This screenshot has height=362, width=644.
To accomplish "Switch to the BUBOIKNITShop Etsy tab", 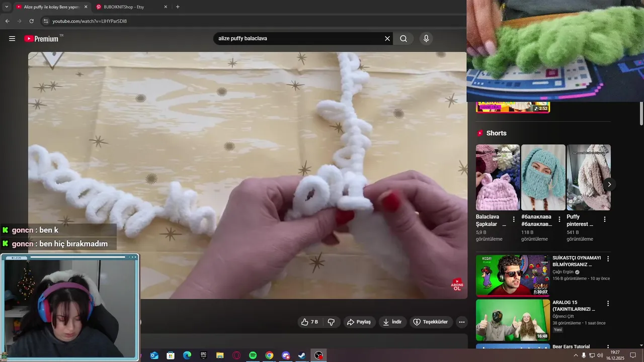I will [x=131, y=7].
